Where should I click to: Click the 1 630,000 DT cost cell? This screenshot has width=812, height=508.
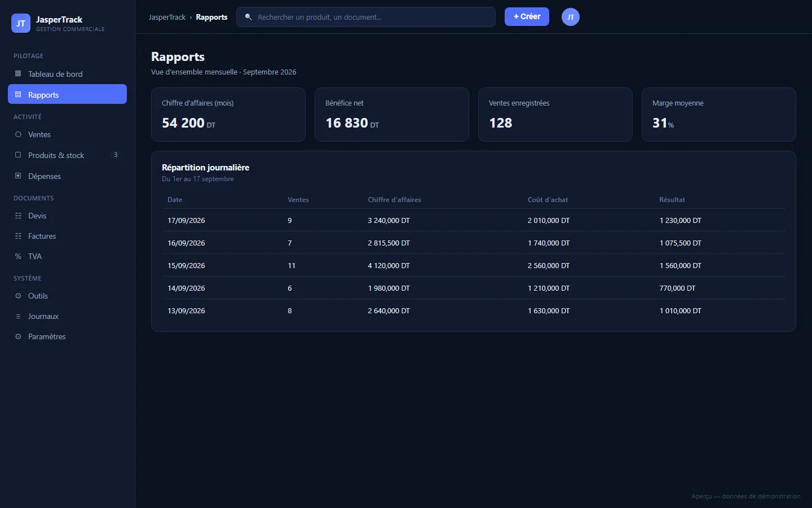click(x=549, y=311)
